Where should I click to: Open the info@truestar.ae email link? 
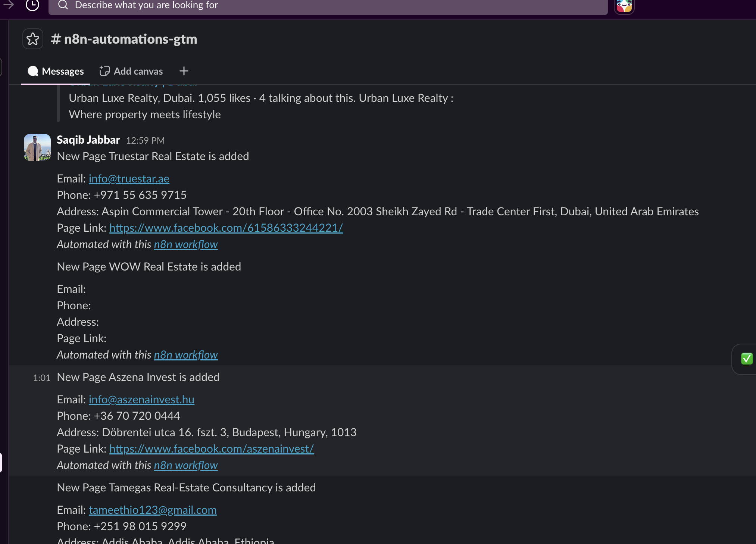(x=129, y=179)
